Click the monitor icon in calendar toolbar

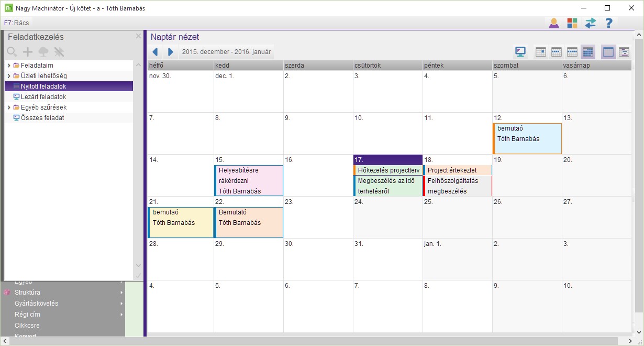[520, 52]
